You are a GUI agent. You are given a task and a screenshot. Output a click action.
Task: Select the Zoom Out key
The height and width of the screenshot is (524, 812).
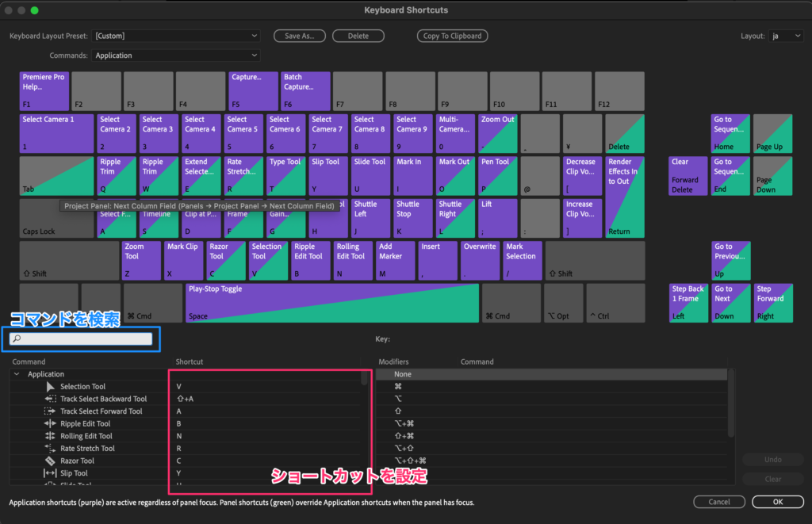[498, 134]
